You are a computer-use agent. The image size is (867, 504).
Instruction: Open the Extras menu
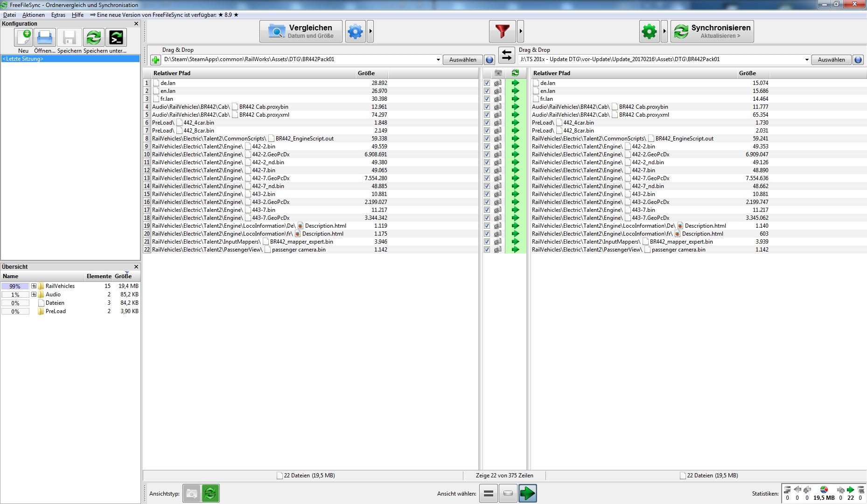click(58, 15)
